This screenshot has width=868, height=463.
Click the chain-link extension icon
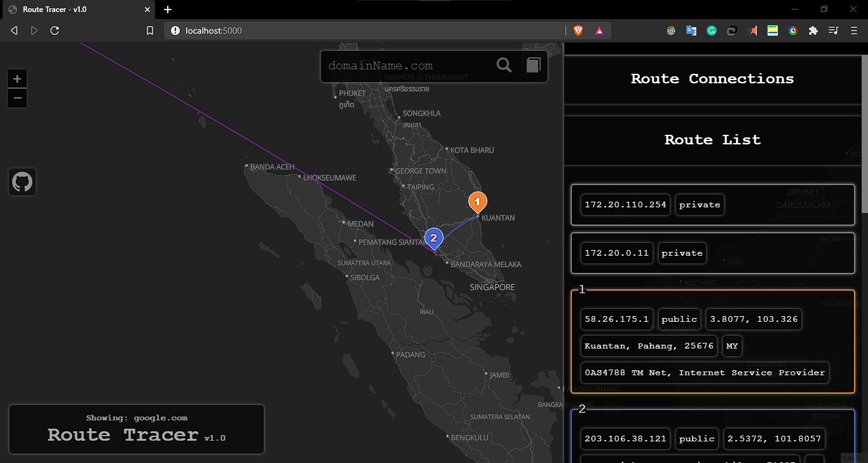732,31
